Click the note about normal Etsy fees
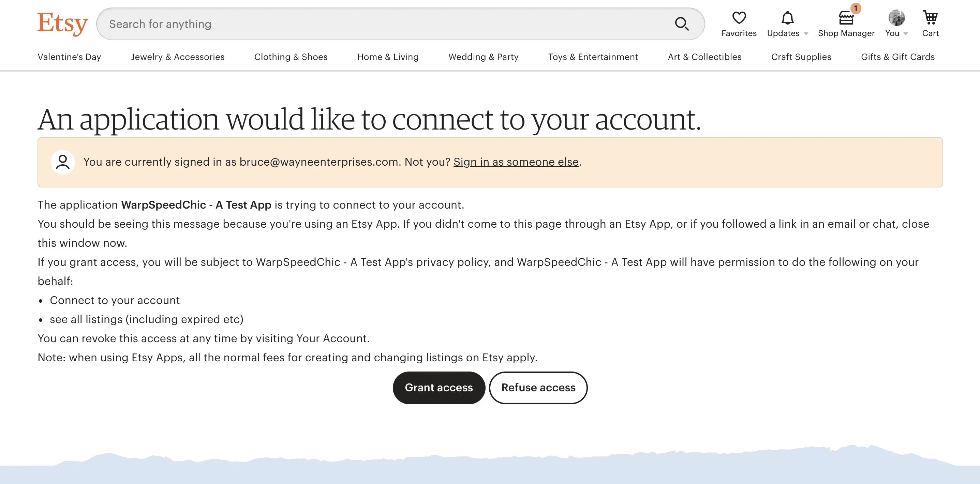The image size is (980, 484). point(287,358)
